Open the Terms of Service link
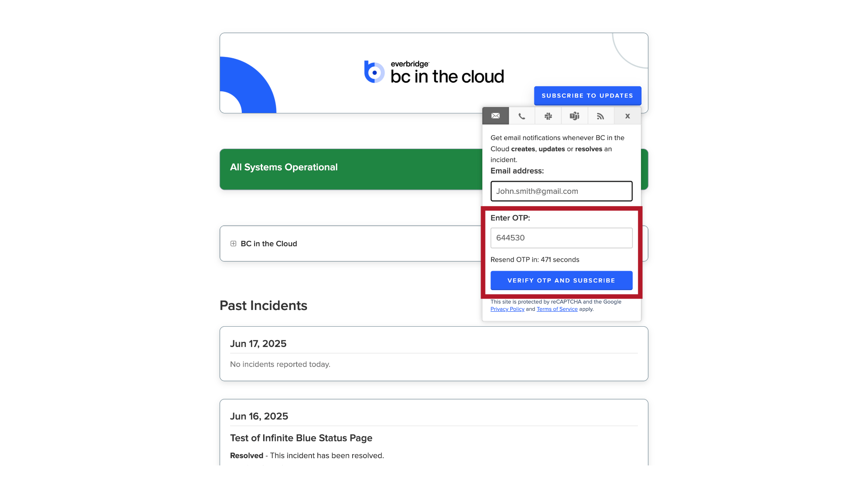Viewport: 868px width, 488px height. pos(557,309)
